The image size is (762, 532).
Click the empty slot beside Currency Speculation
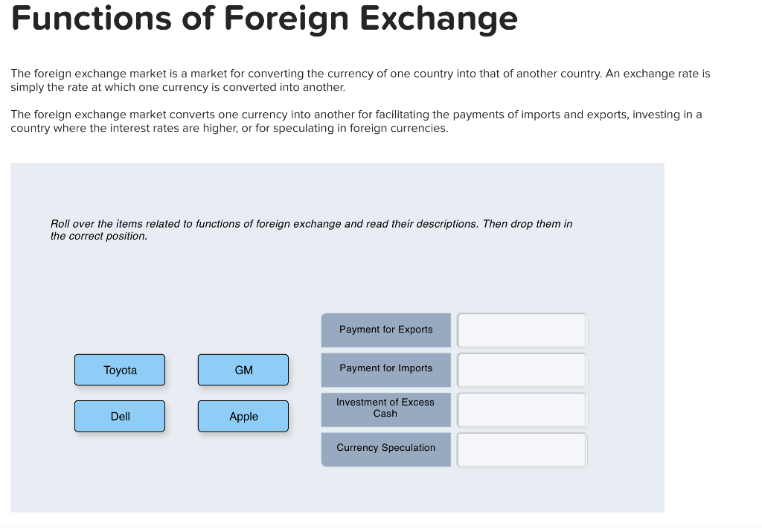[x=522, y=449]
